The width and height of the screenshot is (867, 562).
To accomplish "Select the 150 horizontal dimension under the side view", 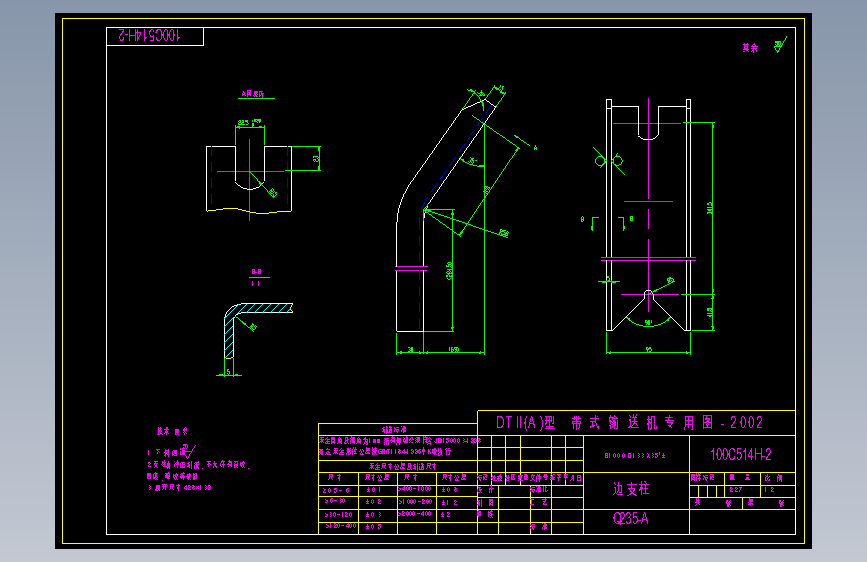I will coord(453,349).
